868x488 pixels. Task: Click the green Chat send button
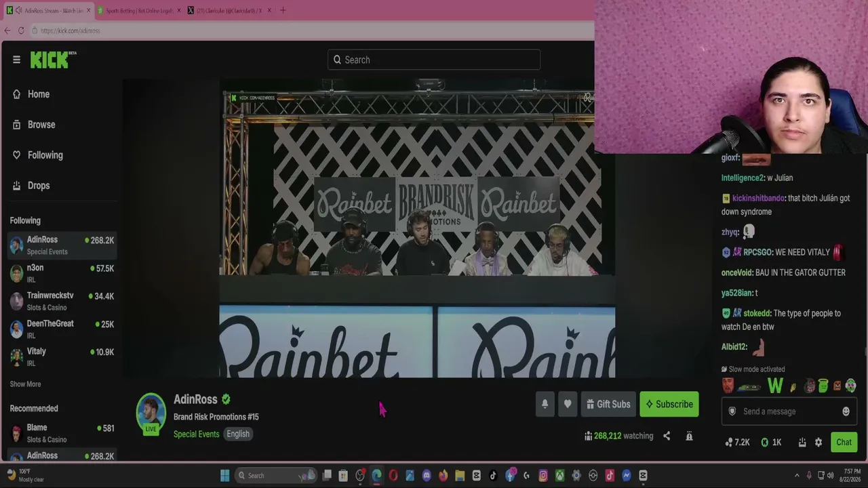(x=844, y=442)
